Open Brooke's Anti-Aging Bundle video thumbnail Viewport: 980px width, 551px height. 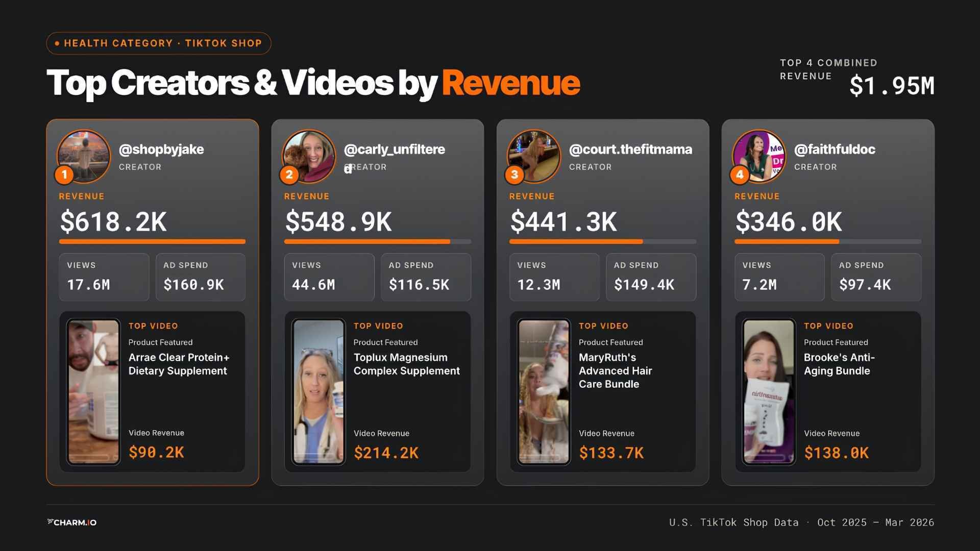click(x=769, y=392)
